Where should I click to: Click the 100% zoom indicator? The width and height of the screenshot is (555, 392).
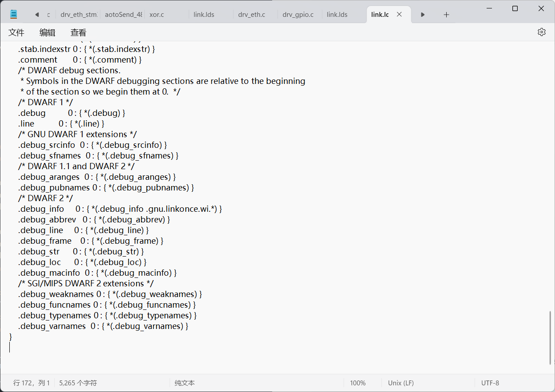pos(358,383)
